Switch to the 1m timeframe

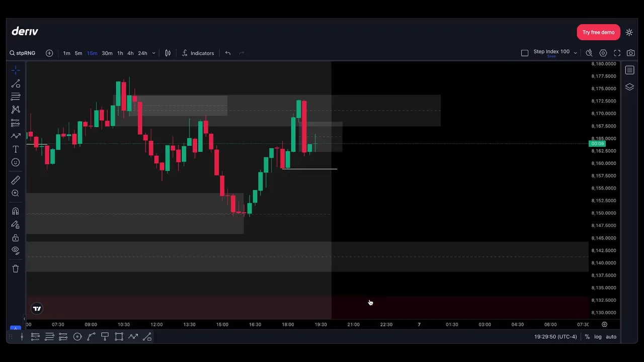point(66,53)
